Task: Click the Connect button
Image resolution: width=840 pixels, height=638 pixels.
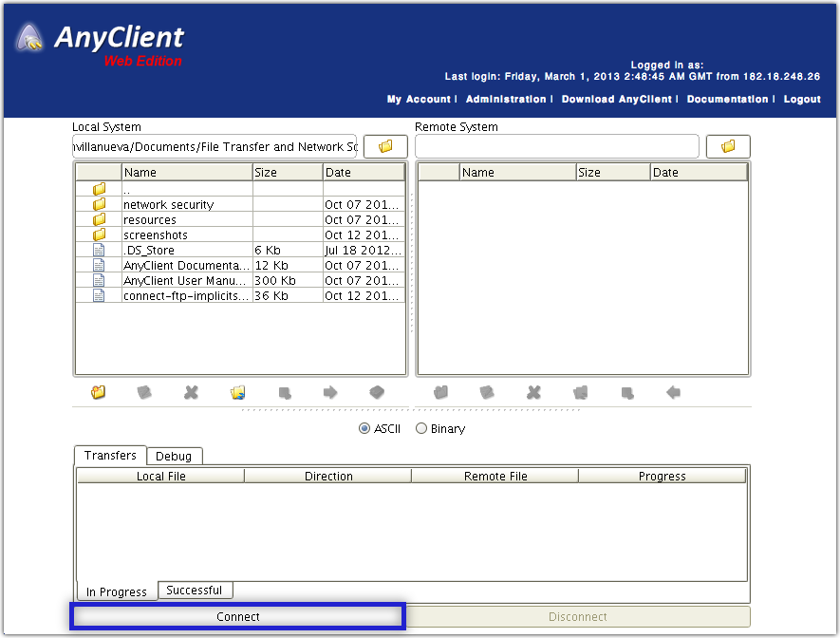Action: tap(237, 616)
